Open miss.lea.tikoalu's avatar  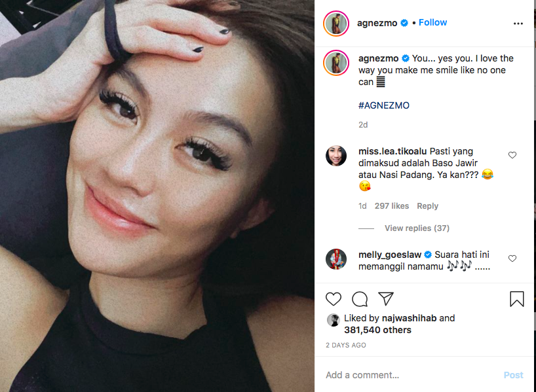tap(336, 156)
